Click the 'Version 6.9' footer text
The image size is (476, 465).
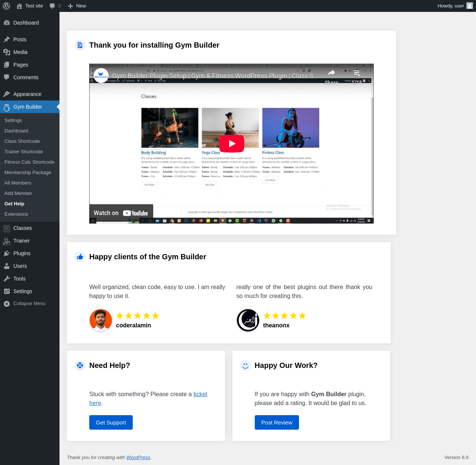456,458
